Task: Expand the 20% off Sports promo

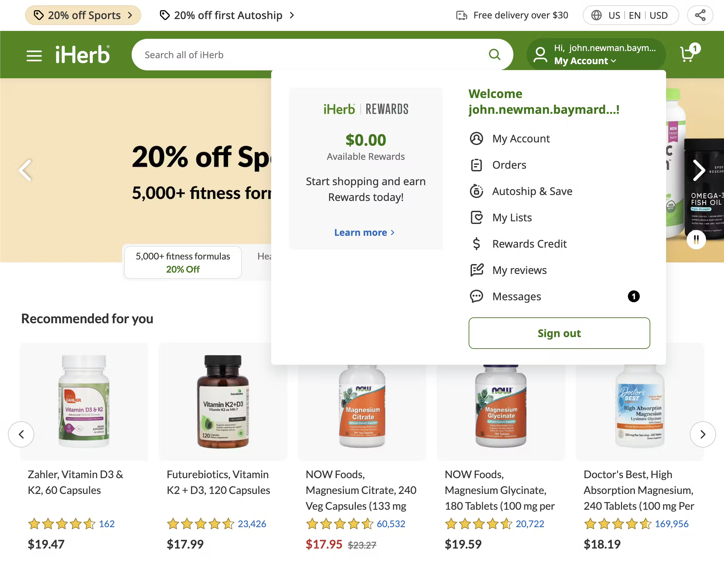Action: (83, 15)
